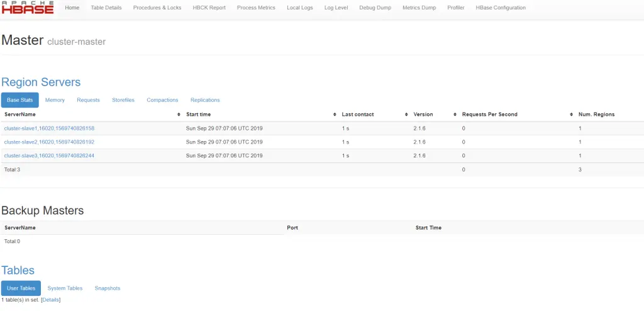Click the Apache HBase logo

[x=28, y=8]
